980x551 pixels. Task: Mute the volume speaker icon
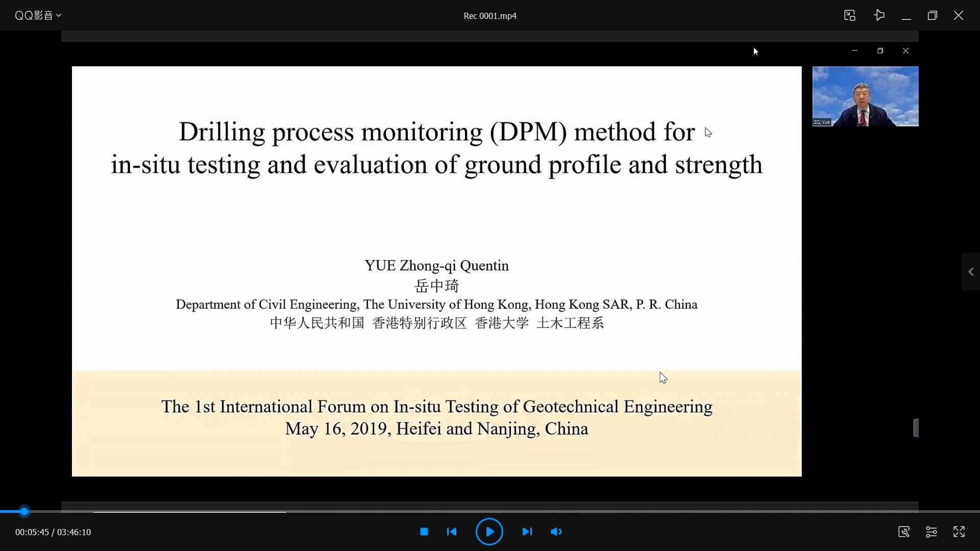click(x=556, y=532)
